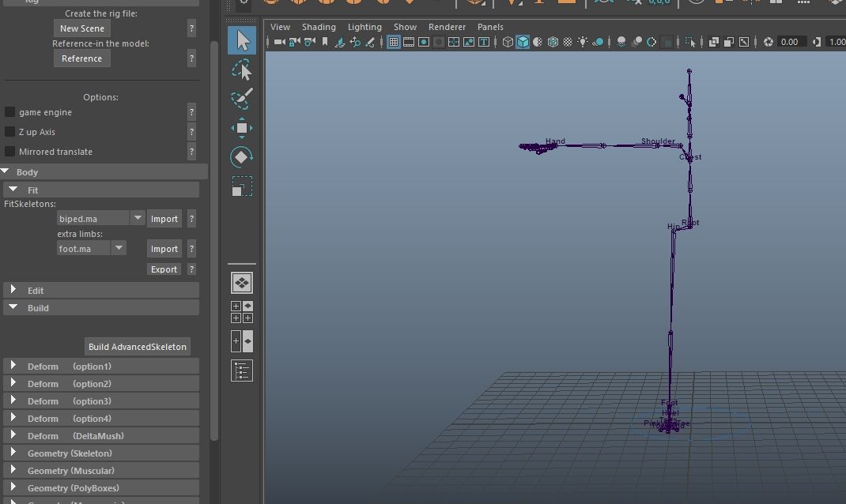Viewport: 846px width, 504px height.
Task: Toggle the Film Gate overlay
Action: click(x=409, y=42)
